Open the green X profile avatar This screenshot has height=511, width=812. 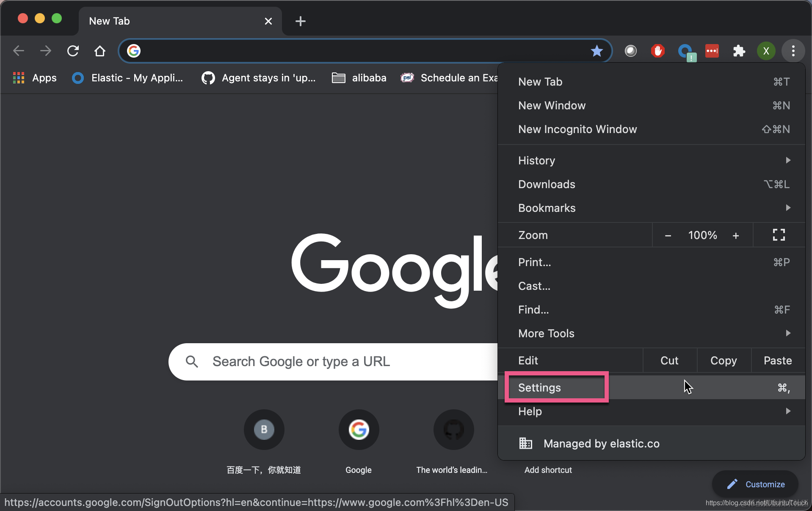tap(766, 51)
